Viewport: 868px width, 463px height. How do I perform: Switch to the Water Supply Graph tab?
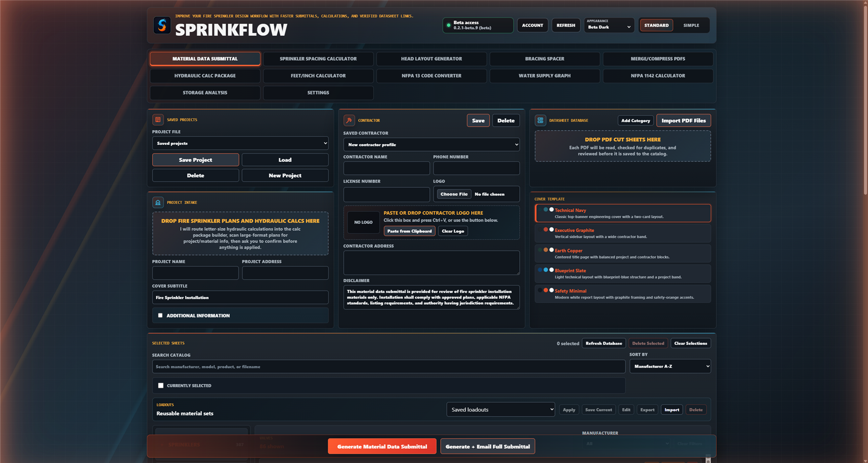tap(545, 76)
